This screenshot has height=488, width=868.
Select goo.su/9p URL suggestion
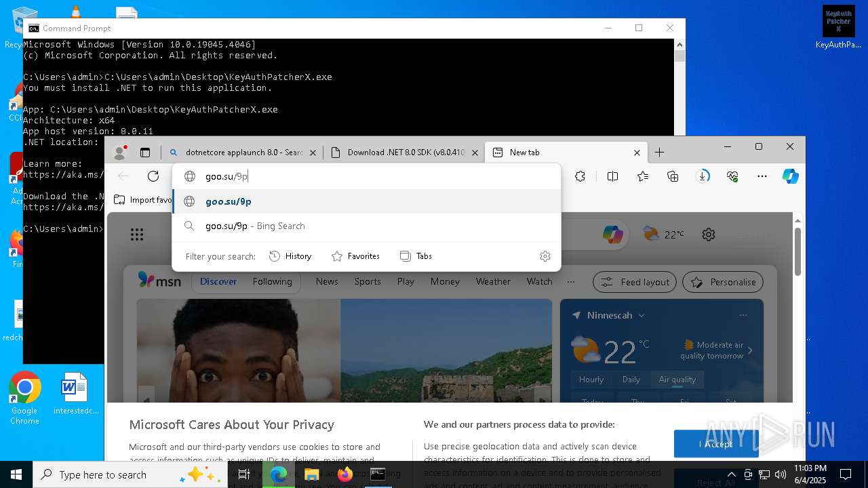[x=367, y=201]
